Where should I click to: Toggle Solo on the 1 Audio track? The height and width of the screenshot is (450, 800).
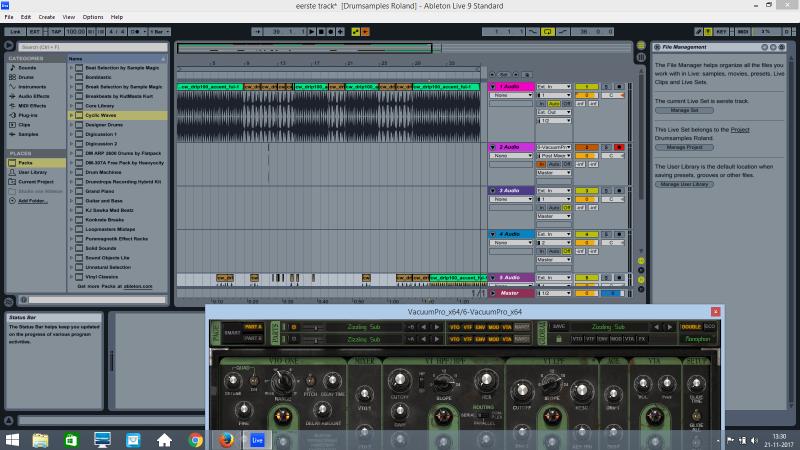606,87
